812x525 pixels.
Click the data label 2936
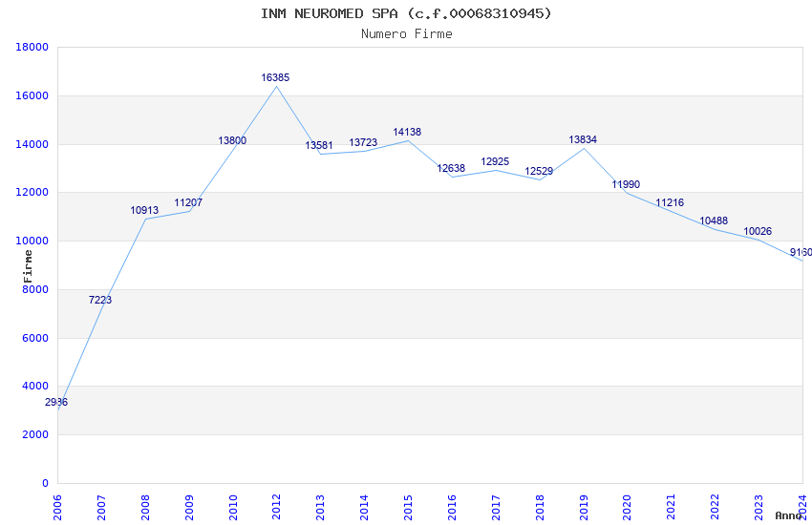click(56, 402)
